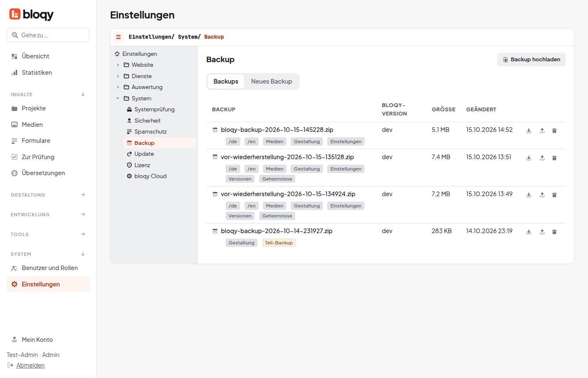588x378 pixels.
Task: Switch to the Neues Backup tab
Action: [x=272, y=81]
